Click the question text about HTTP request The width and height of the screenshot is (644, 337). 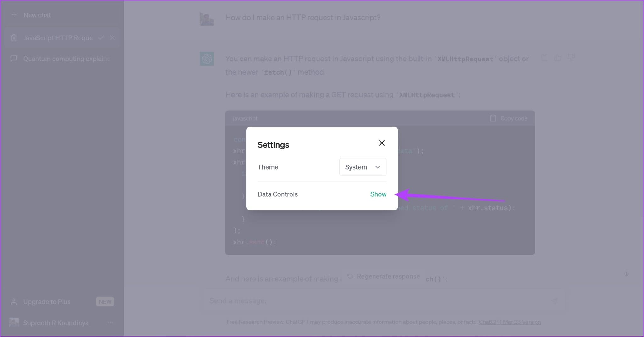(x=303, y=18)
